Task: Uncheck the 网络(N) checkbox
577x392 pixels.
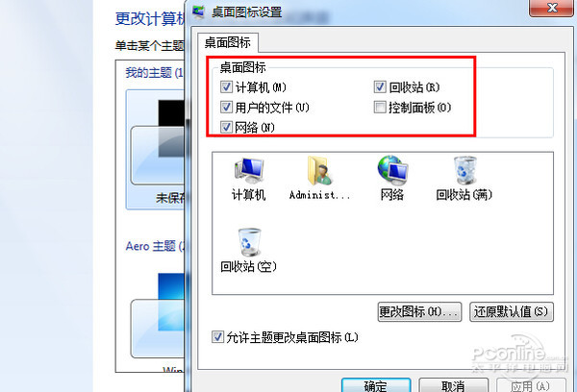Action: tap(226, 127)
